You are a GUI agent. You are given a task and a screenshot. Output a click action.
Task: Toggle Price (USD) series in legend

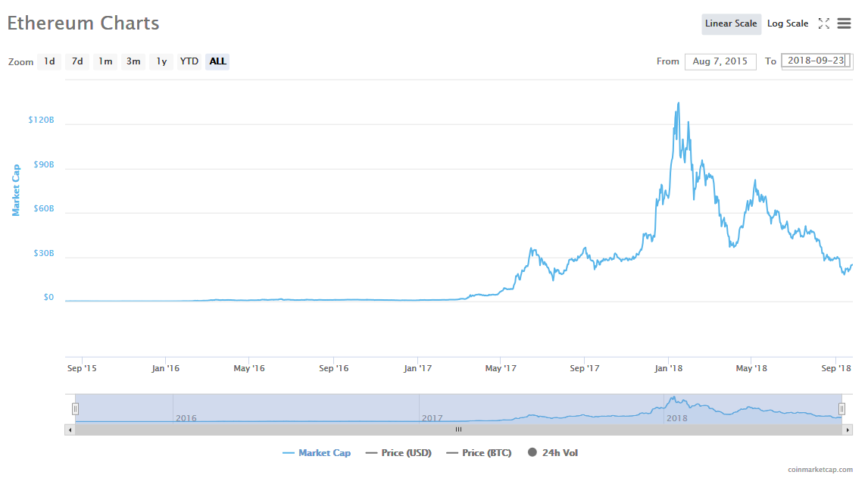pyautogui.click(x=398, y=453)
